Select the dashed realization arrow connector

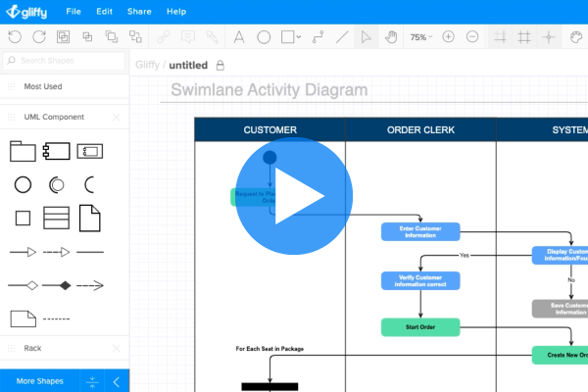click(x=56, y=252)
